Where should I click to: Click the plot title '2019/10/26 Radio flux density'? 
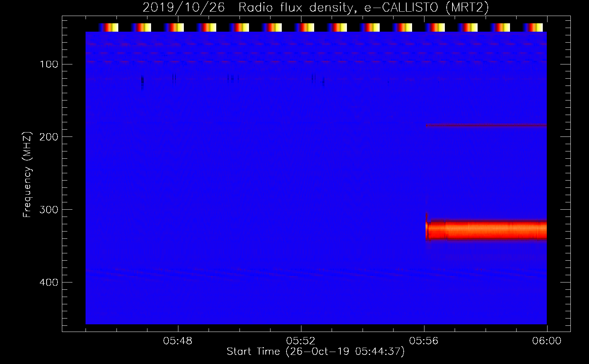315,7
